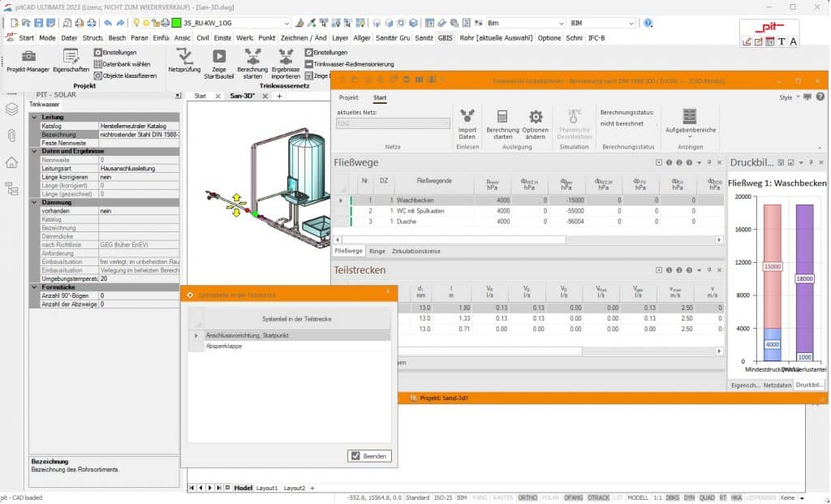
Task: Click Trinkwasser-Redimensionierung in ribbon
Action: pos(350,64)
